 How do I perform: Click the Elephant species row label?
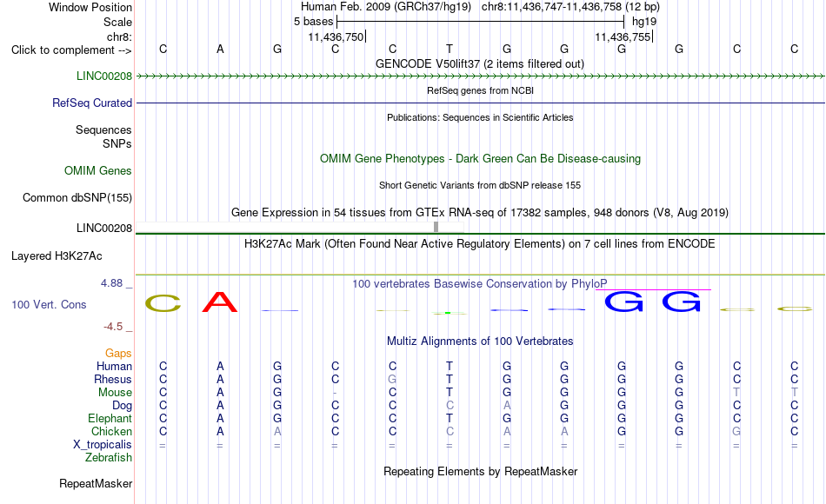pos(110,418)
